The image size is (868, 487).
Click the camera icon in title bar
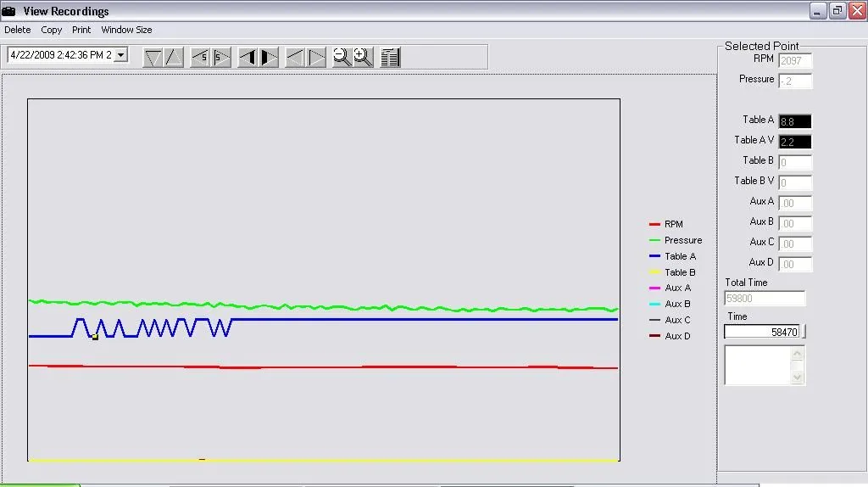pyautogui.click(x=8, y=11)
